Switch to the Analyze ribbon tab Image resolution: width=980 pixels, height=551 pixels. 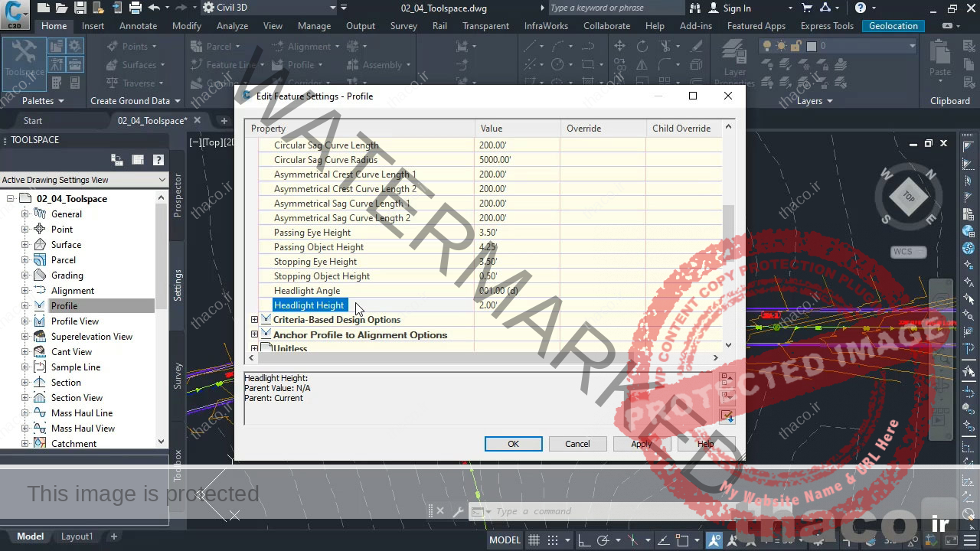pos(232,26)
